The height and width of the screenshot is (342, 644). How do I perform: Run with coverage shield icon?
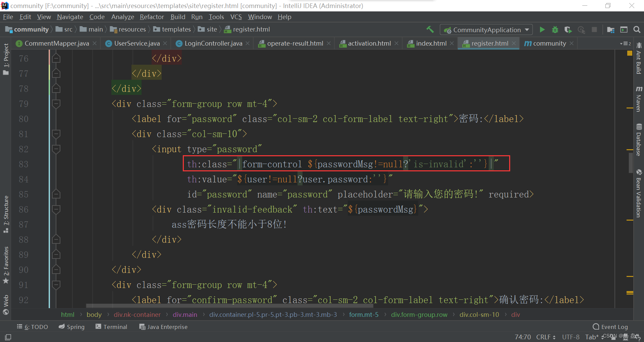tap(568, 30)
